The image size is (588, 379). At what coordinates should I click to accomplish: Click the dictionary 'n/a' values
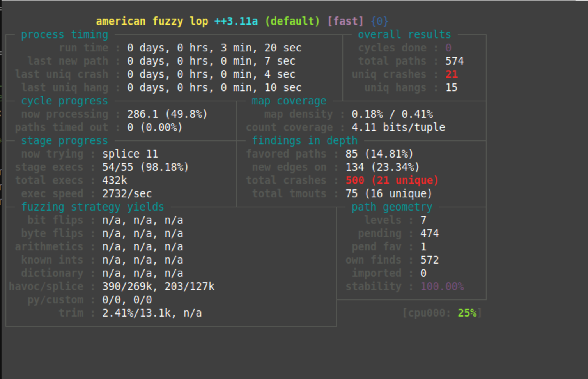[143, 273]
